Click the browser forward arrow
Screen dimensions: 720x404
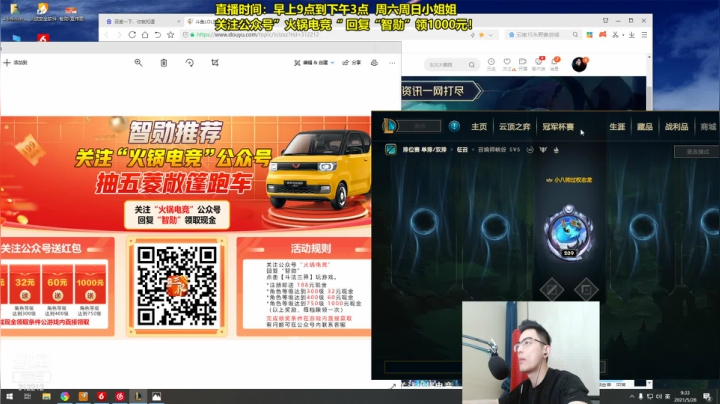click(119, 35)
